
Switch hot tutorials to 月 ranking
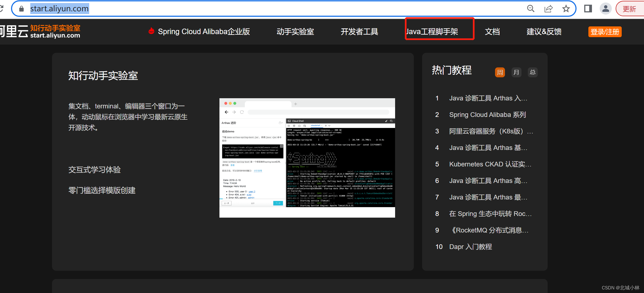click(516, 72)
